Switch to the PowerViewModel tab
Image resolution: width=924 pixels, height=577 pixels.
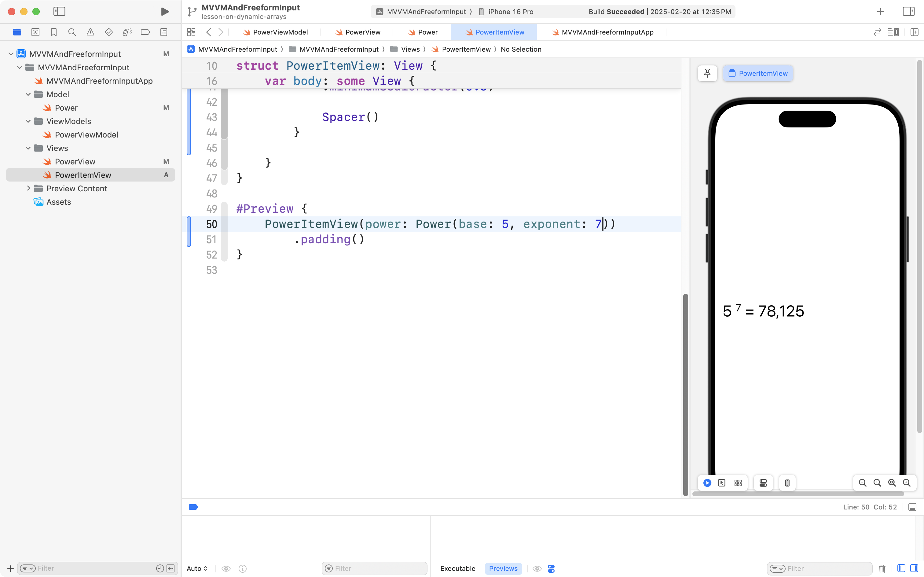[280, 32]
